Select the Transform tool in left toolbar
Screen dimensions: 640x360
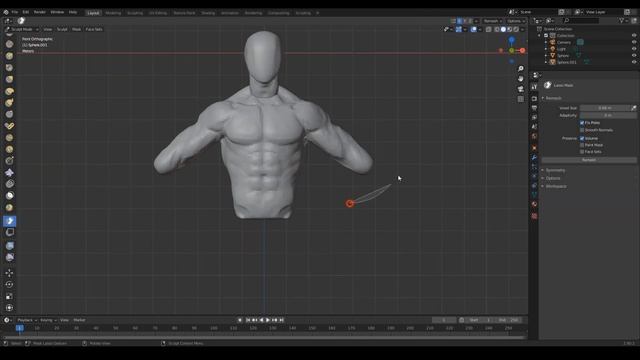pos(9,308)
